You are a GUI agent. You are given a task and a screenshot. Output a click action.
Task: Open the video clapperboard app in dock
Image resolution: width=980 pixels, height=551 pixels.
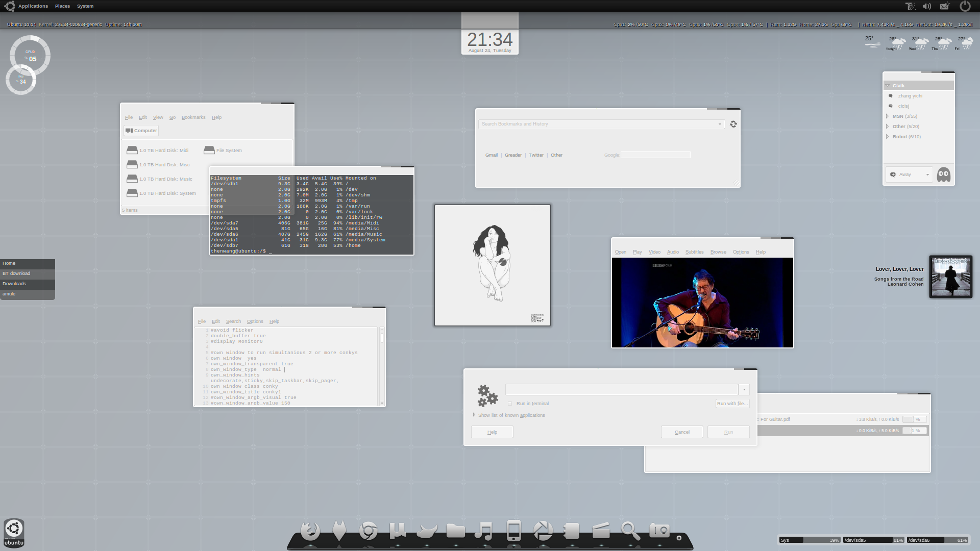601,531
